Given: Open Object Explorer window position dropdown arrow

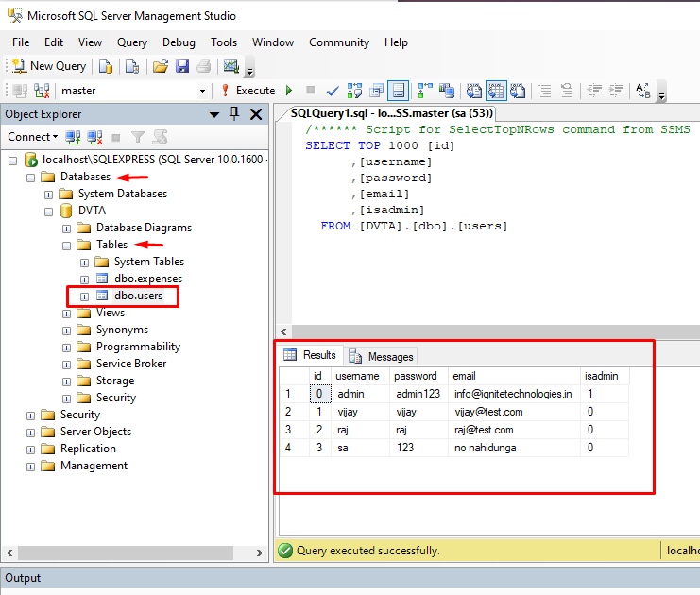Looking at the screenshot, I should click(214, 114).
